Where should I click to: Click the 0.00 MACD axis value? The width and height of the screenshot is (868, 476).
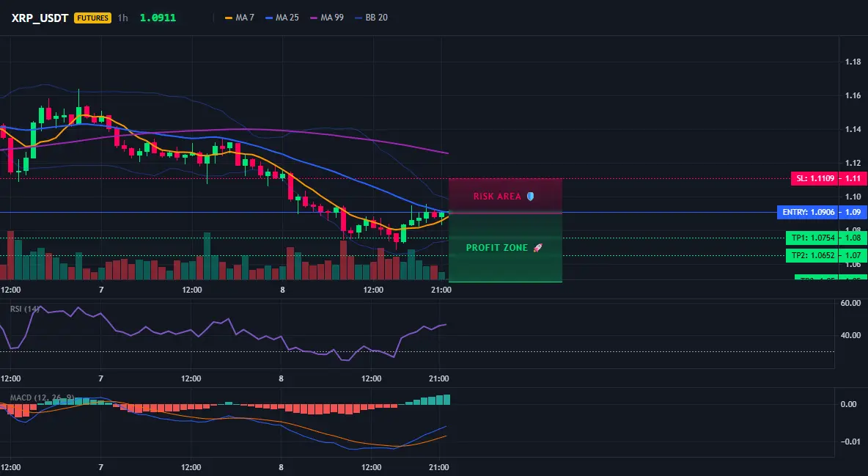tap(849, 404)
